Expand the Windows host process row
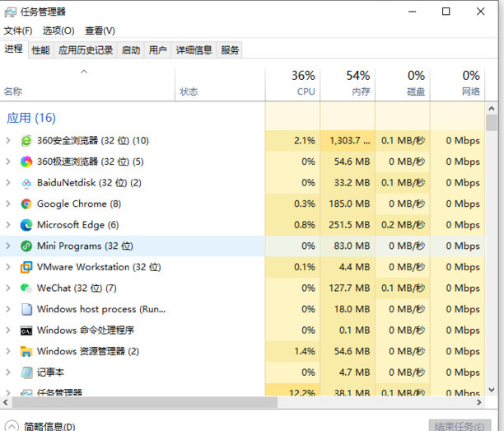 [8, 309]
